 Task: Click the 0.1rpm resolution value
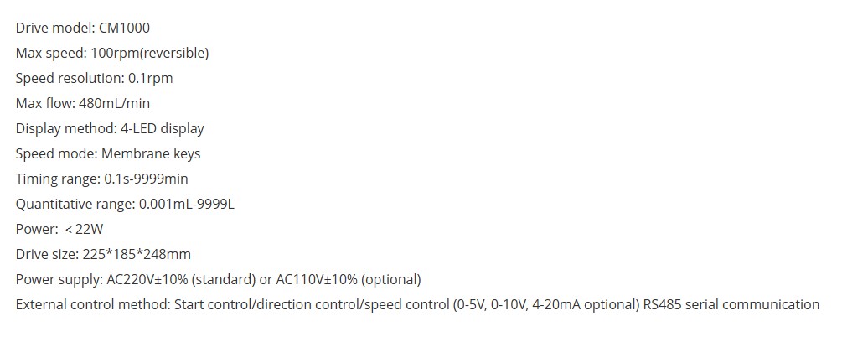click(150, 78)
